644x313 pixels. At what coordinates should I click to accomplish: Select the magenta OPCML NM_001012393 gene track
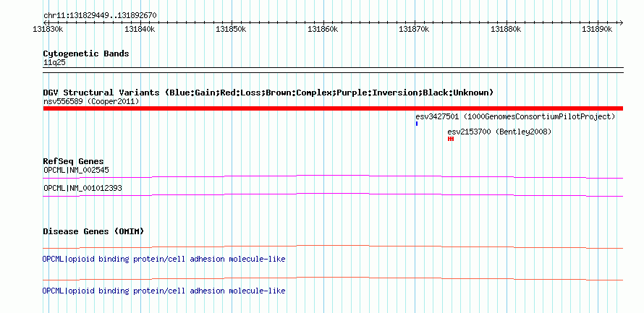point(333,195)
